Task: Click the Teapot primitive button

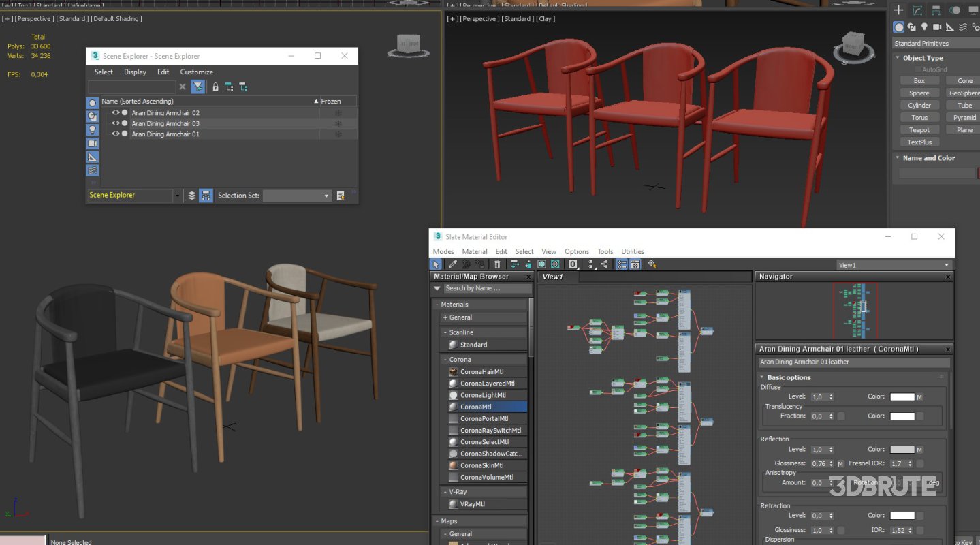Action: click(x=919, y=129)
